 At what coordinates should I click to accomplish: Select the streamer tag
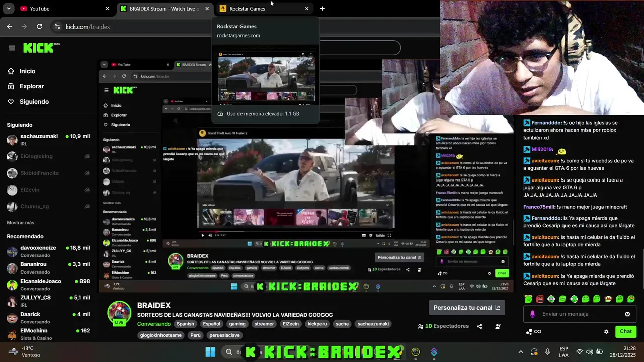point(264,324)
